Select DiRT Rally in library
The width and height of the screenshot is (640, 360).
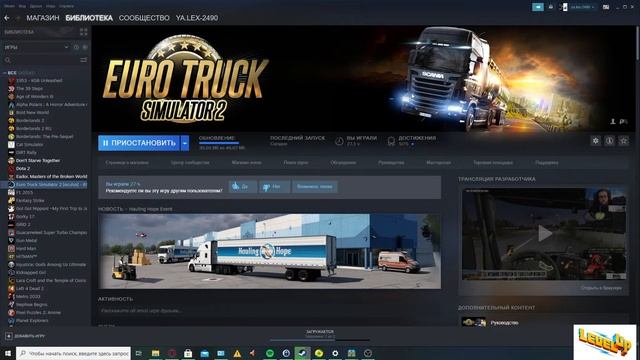click(26, 153)
